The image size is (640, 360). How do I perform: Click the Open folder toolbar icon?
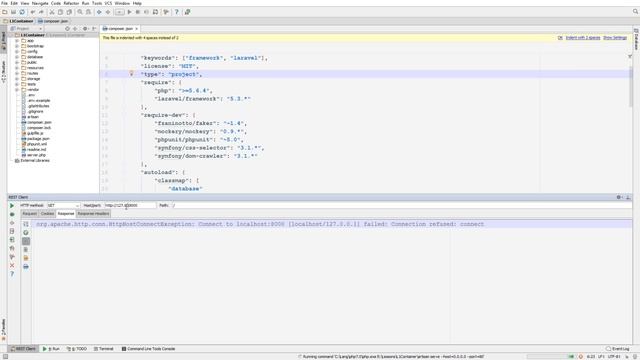[x=5, y=12]
